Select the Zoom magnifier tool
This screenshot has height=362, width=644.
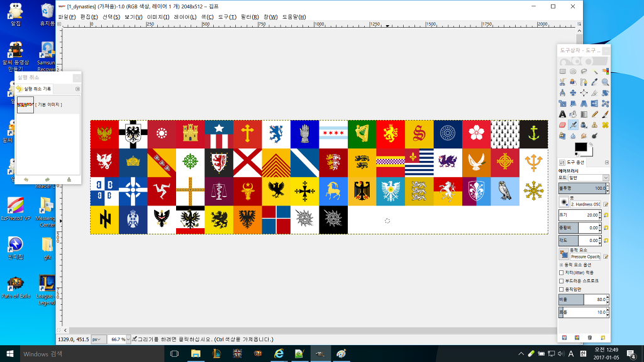point(605,82)
